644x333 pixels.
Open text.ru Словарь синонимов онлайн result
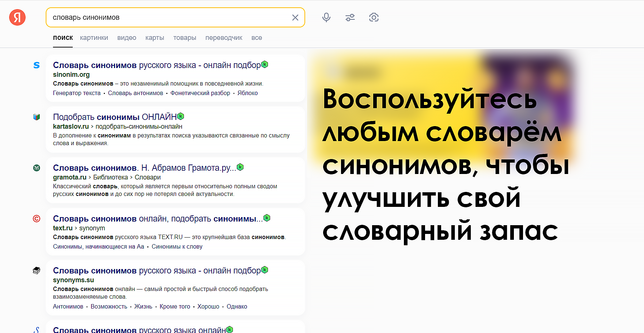(x=158, y=219)
